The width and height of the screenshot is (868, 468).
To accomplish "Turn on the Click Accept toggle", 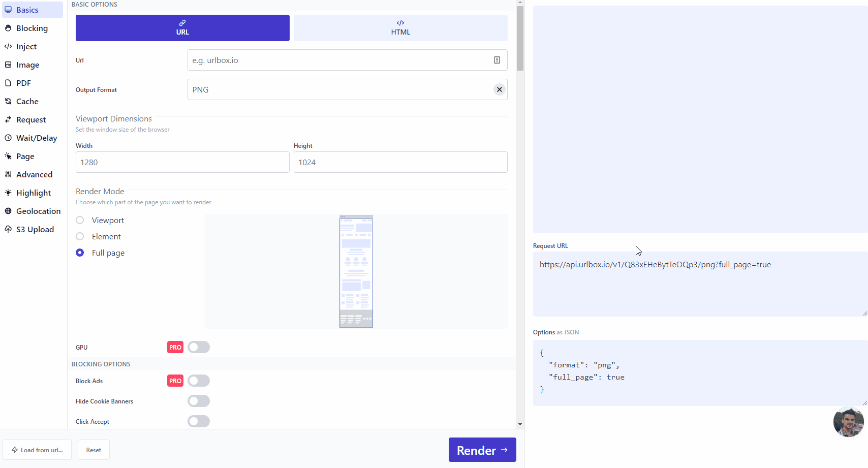I will [x=198, y=421].
